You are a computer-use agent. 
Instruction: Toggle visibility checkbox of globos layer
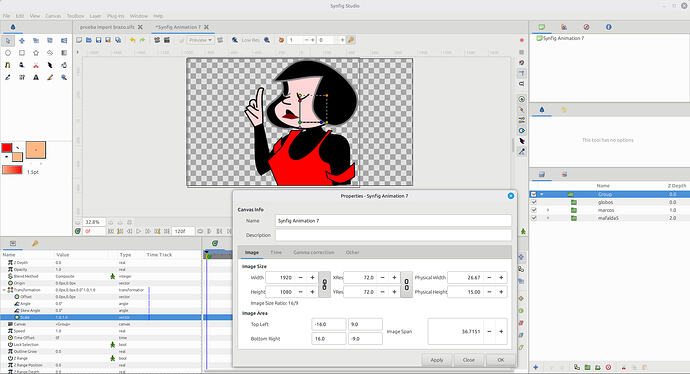[x=534, y=202]
